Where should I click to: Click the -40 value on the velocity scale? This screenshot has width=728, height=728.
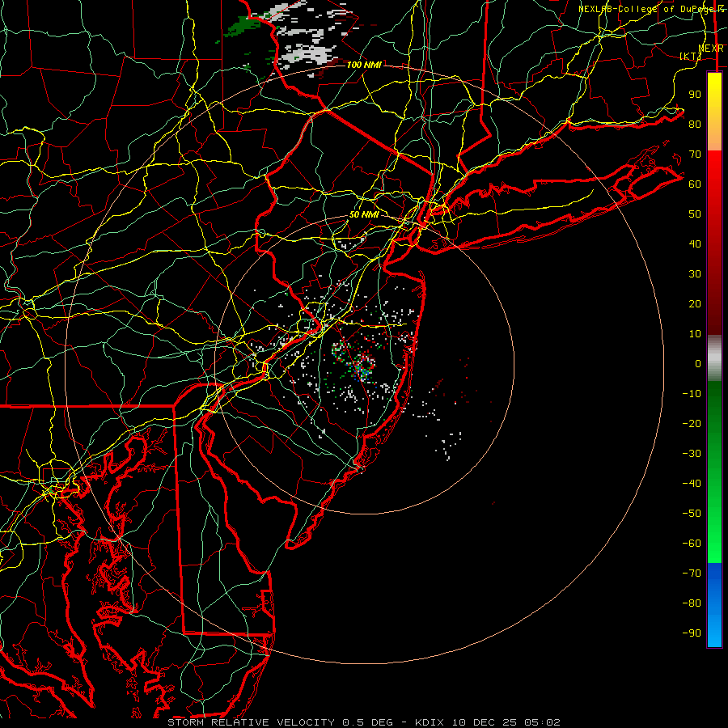click(692, 484)
